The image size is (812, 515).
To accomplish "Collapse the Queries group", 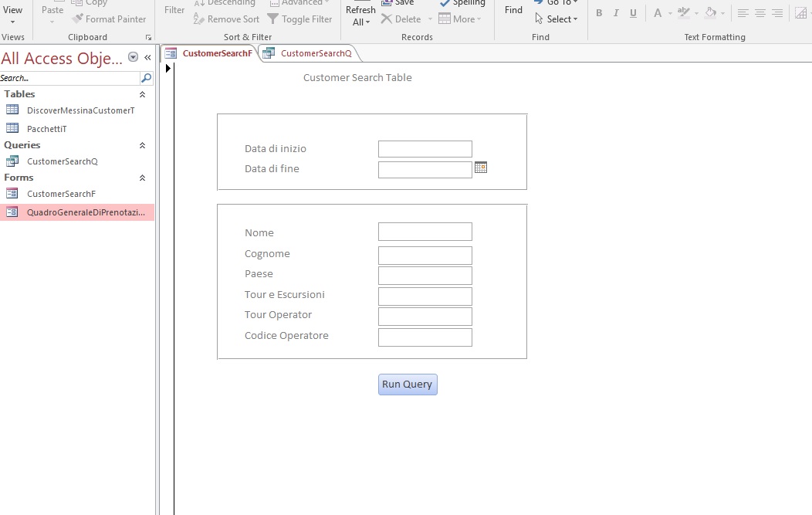I will 142,145.
